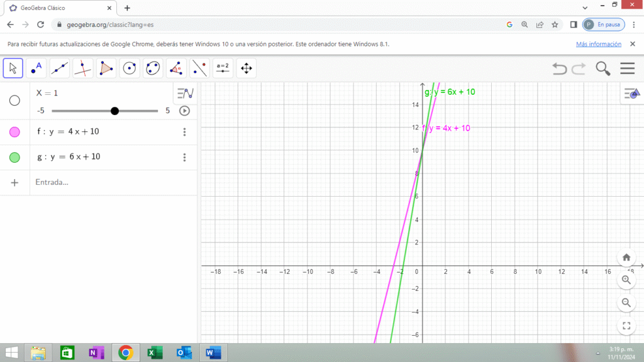Expand the graphics view style bar
This screenshot has height=362, width=644.
point(631,94)
